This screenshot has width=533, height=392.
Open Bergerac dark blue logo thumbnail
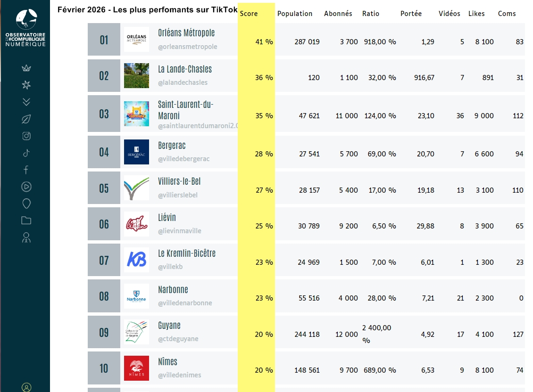[136, 152]
